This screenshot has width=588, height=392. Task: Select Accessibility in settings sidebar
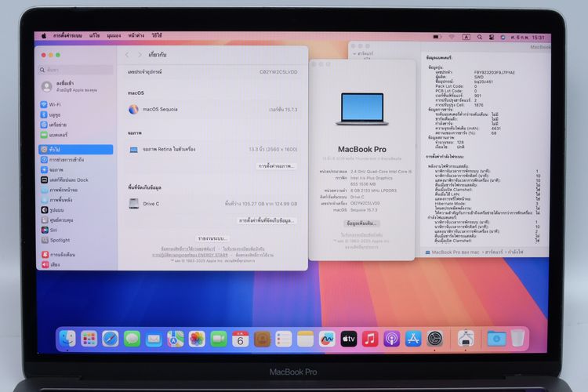coord(76,160)
